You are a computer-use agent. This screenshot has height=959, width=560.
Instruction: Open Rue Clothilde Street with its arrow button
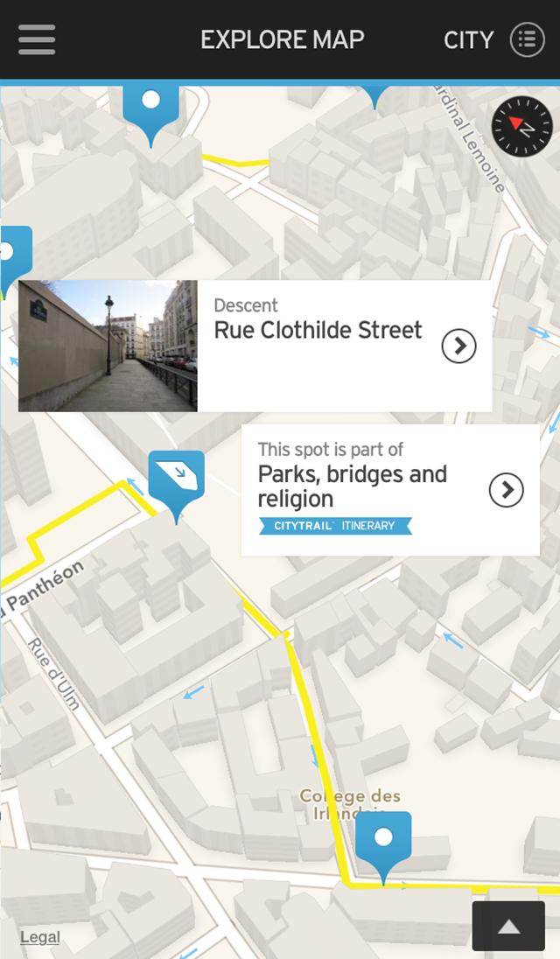(x=458, y=346)
